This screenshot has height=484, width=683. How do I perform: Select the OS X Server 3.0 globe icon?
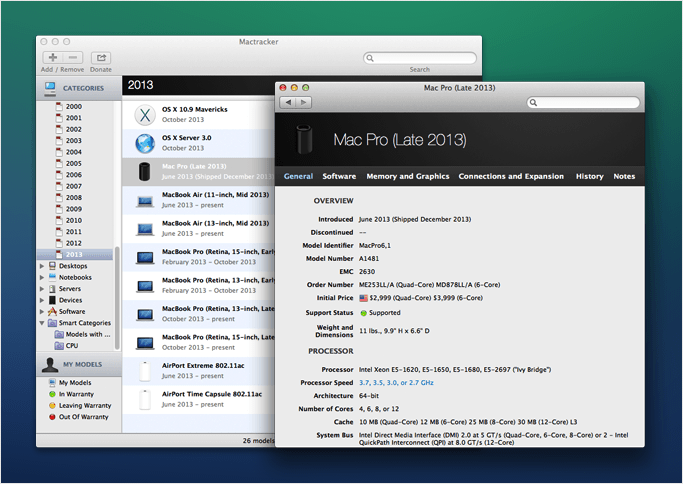pyautogui.click(x=145, y=143)
